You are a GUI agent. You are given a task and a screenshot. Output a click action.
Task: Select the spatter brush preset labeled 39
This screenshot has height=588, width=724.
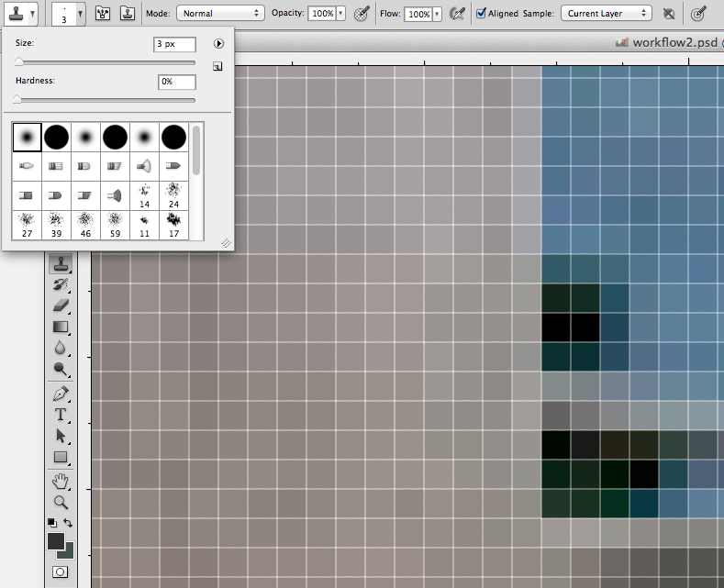(x=56, y=226)
